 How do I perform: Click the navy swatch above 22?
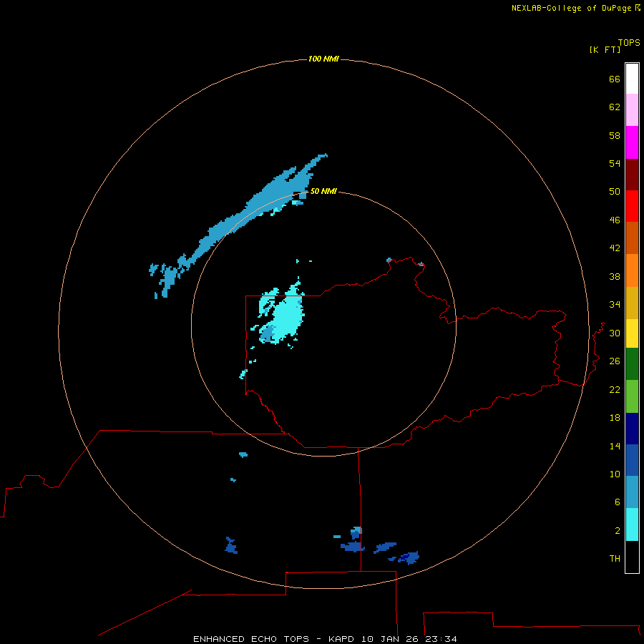coord(632,429)
